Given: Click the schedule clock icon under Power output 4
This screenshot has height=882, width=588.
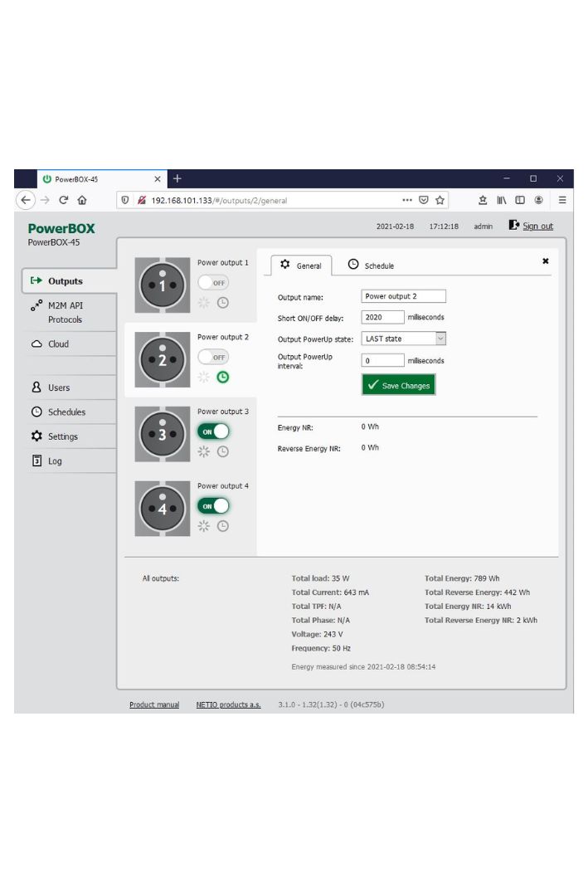Looking at the screenshot, I should tap(222, 526).
